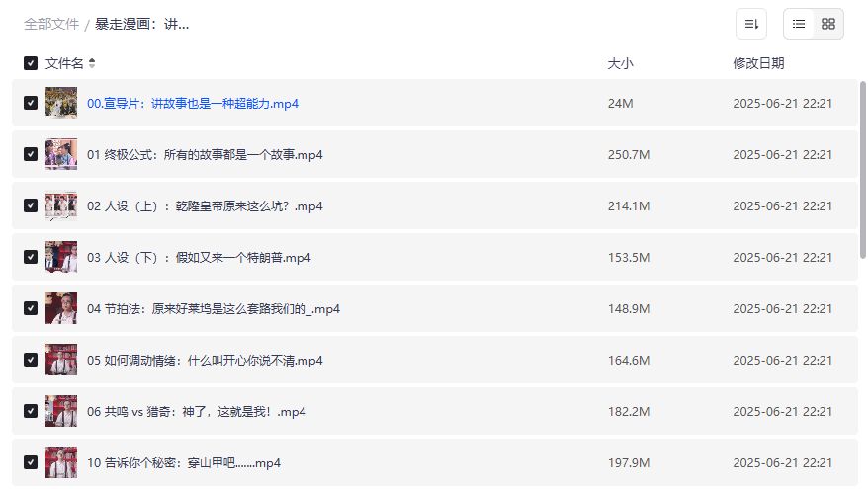Click thumbnail of 02 人设（上） video

(x=61, y=205)
